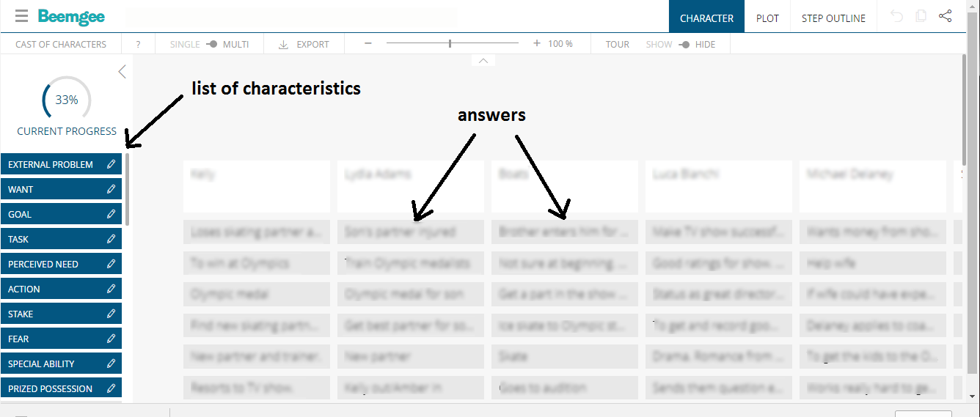Open the hamburger menu icon
This screenshot has width=980, height=417.
click(21, 16)
